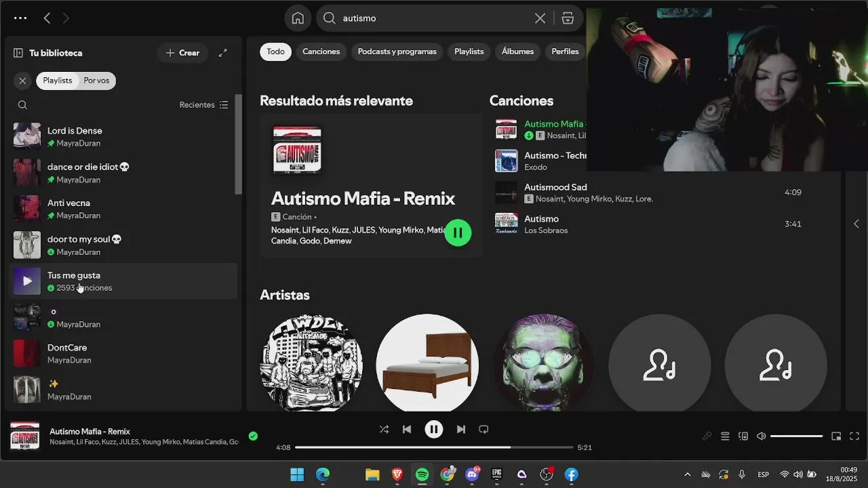
Task: Open the Spotify Home page
Action: (298, 18)
